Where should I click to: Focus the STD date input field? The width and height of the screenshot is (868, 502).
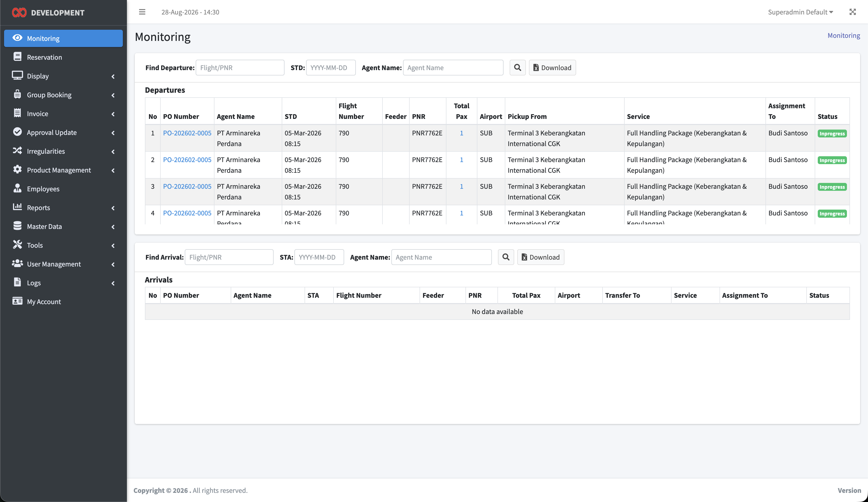tap(330, 68)
